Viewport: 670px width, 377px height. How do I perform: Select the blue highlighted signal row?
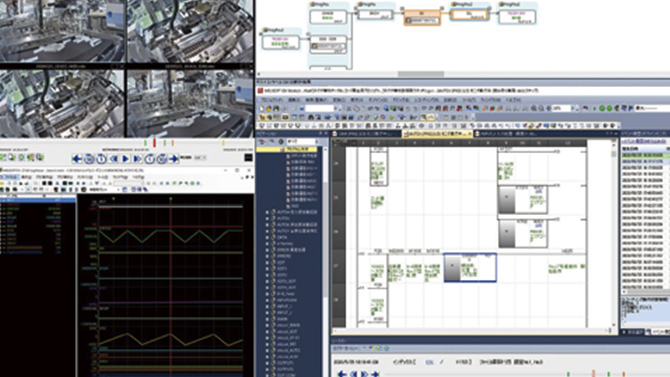pos(38,200)
